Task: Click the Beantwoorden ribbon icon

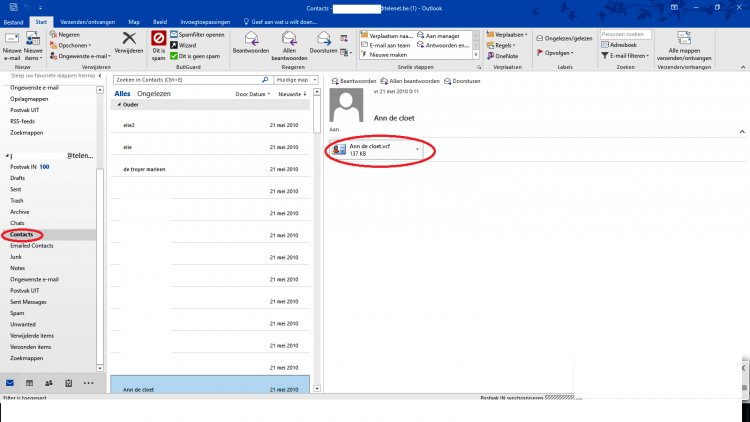Action: click(250, 38)
